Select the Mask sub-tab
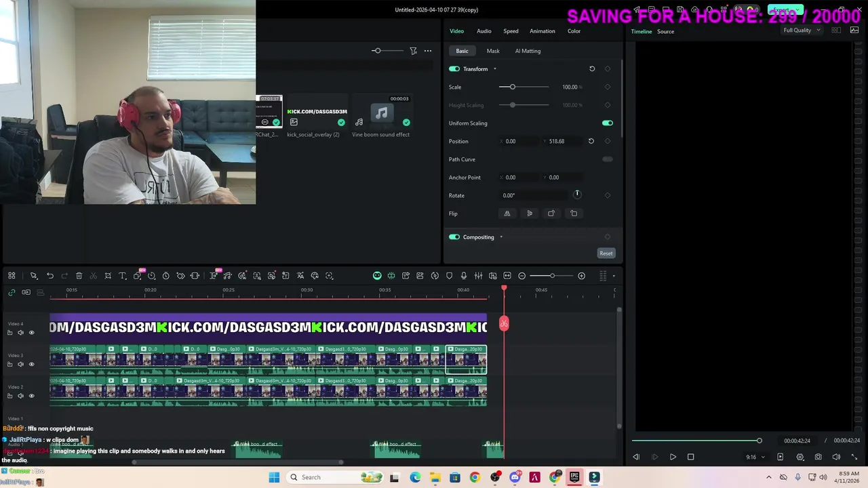868x488 pixels. (x=493, y=51)
